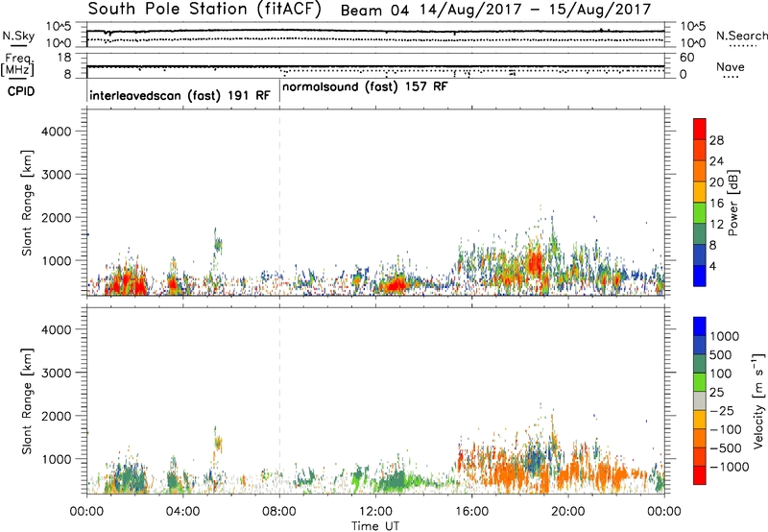Click the '2000' tick on the velocity panel range axis
This screenshot has height=532, width=768.
[x=56, y=416]
